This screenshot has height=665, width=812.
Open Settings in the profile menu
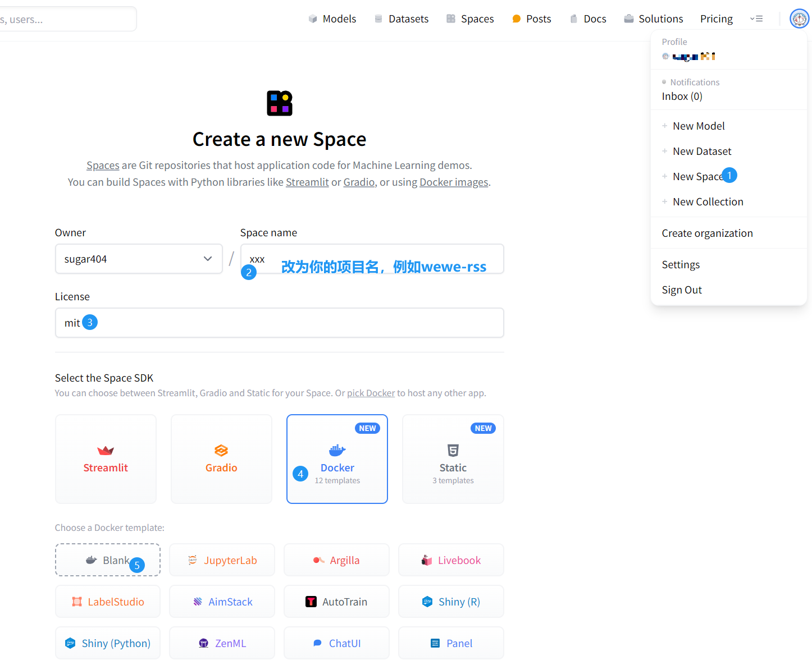681,264
